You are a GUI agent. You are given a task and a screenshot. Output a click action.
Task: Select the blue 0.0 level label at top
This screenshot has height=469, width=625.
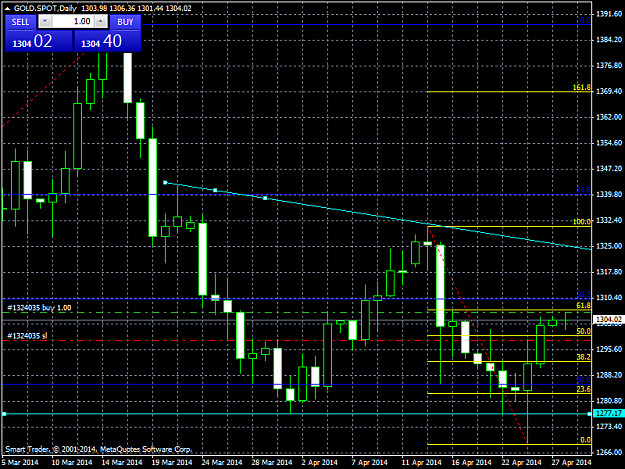[x=586, y=20]
